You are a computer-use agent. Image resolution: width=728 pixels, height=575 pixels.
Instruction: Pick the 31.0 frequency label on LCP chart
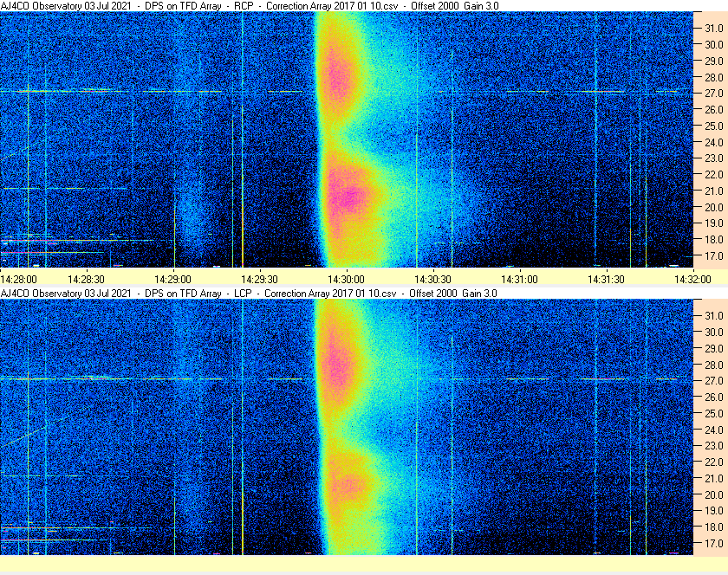tap(714, 316)
